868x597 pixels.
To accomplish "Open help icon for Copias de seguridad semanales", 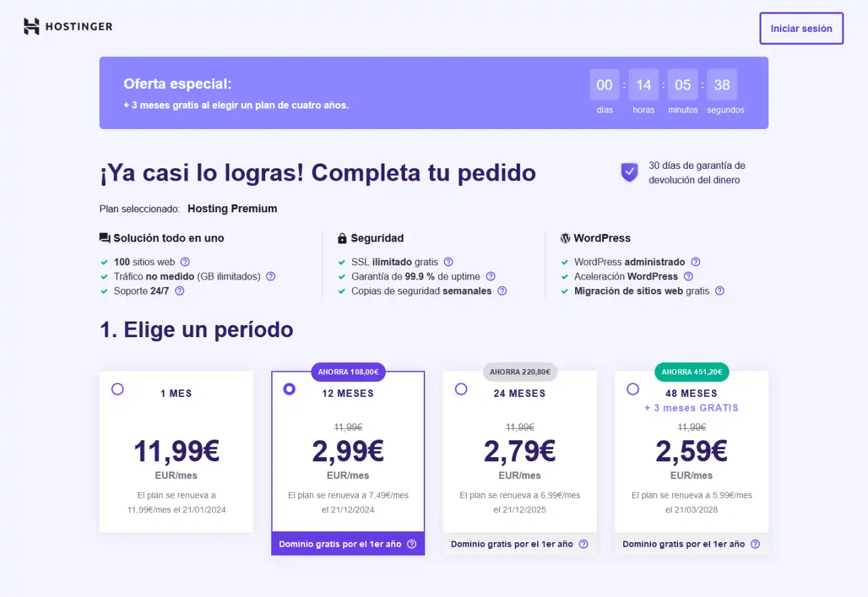I will (x=502, y=290).
